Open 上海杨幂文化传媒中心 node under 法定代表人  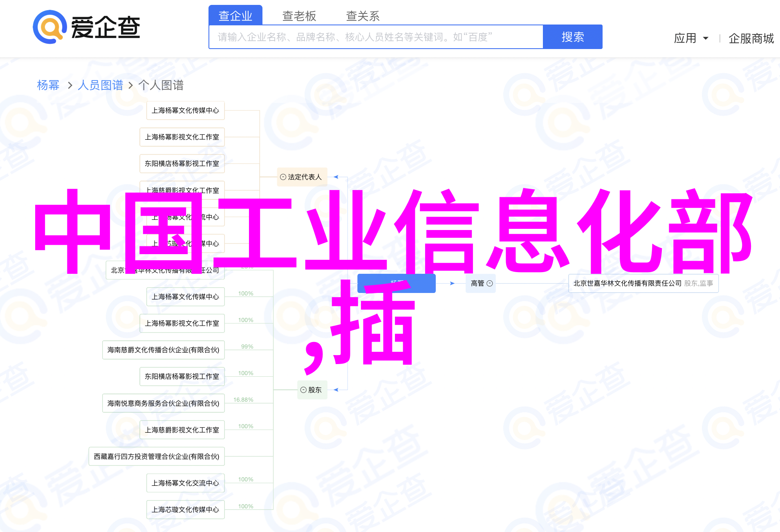point(186,110)
